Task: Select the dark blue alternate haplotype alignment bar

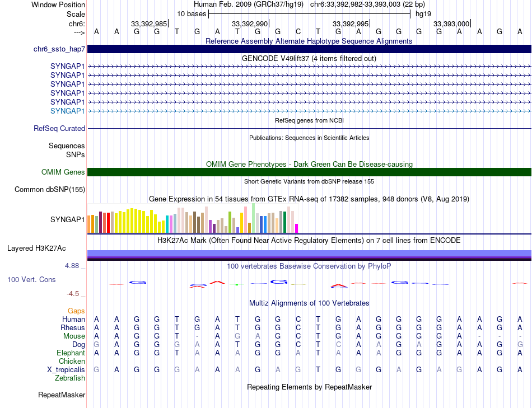Action: 309,49
